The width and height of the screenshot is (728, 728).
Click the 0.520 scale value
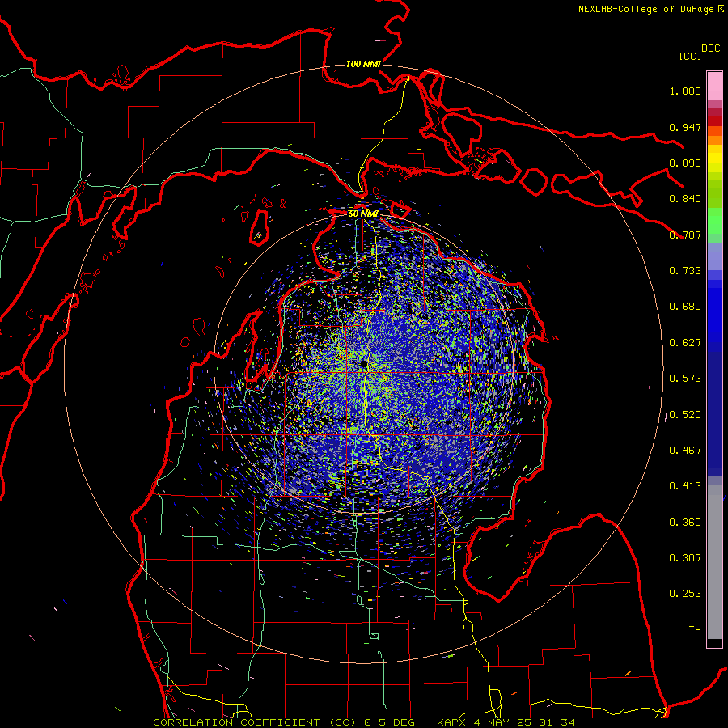[x=685, y=415]
